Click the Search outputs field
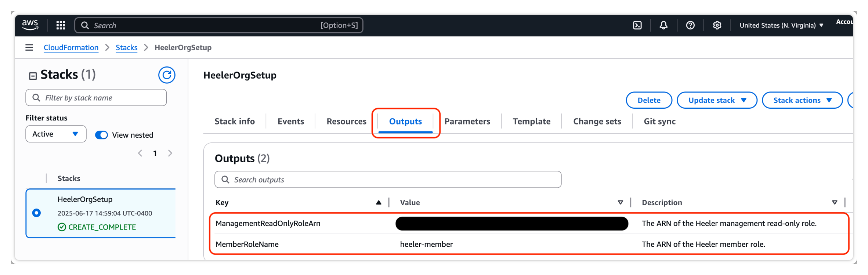 coord(388,180)
